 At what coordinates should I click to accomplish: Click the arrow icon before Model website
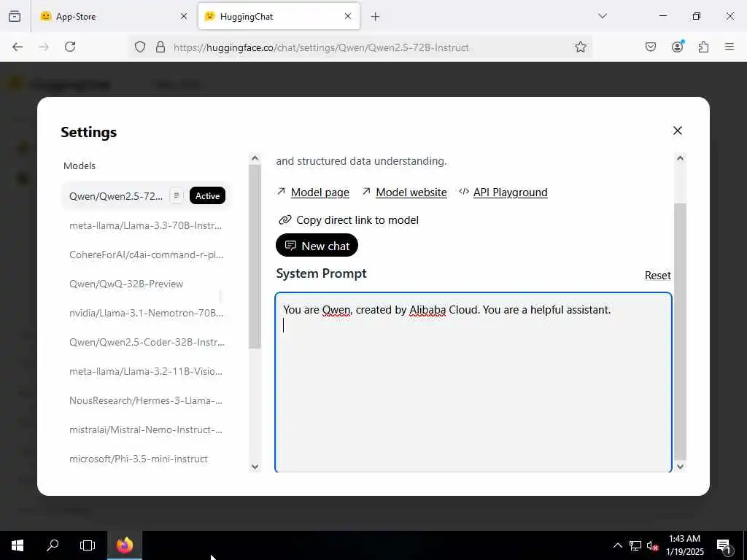[x=366, y=192]
